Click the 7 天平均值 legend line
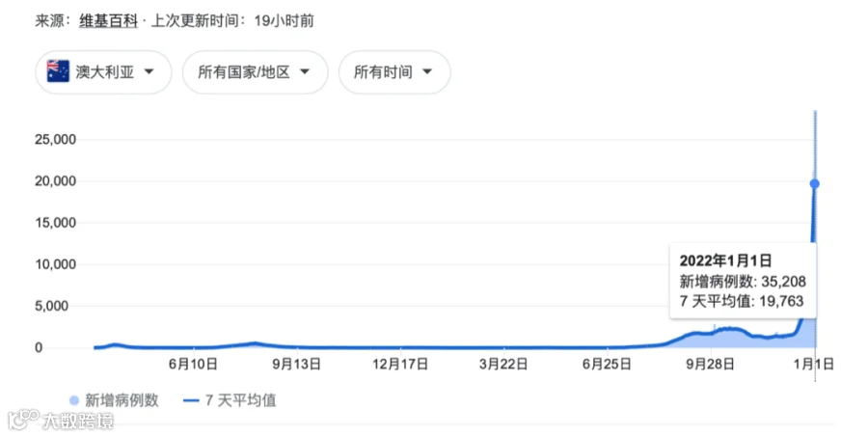This screenshot has height=437, width=868. point(191,400)
